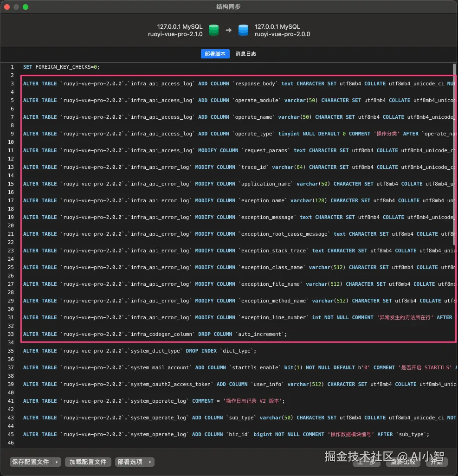Click the vertical scrollbar of the script
This screenshot has width=458, height=476.
tap(454, 155)
